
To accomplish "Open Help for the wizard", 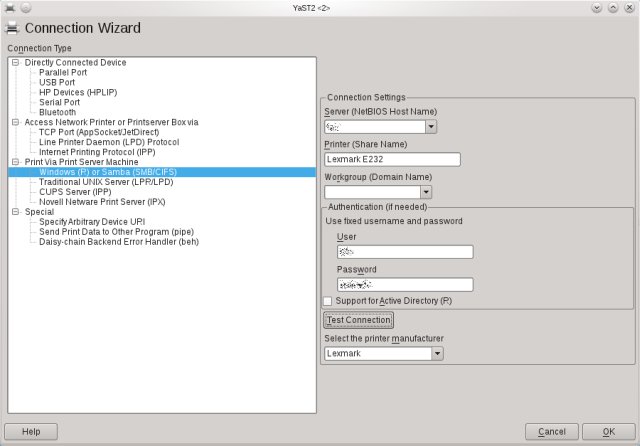I will click(31, 431).
